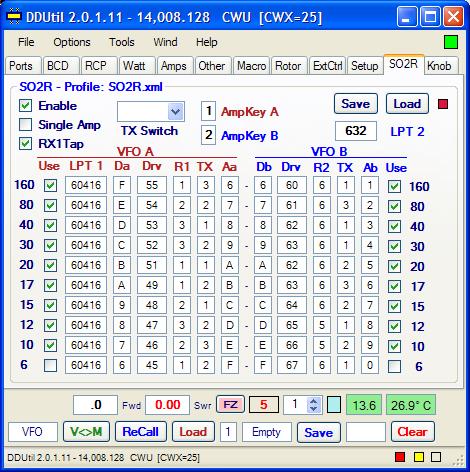Click Load button in SO2R profile

pyautogui.click(x=407, y=104)
